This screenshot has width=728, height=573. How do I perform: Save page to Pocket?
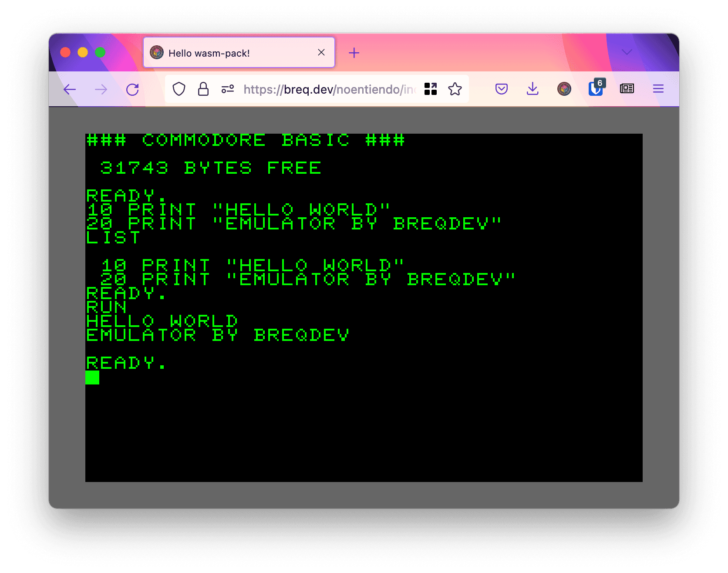pos(502,89)
